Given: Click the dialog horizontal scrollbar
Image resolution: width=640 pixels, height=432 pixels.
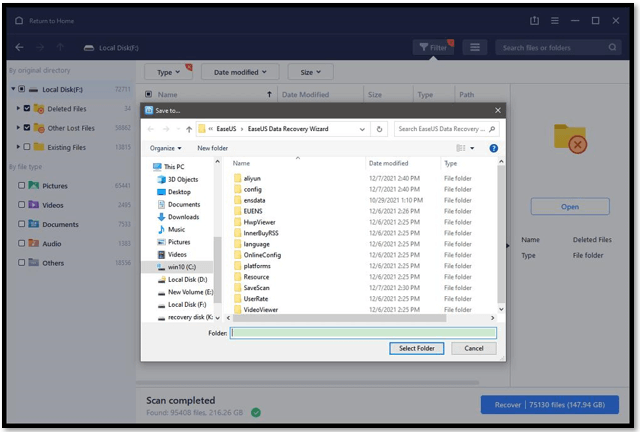Looking at the screenshot, I should pyautogui.click(x=339, y=318).
